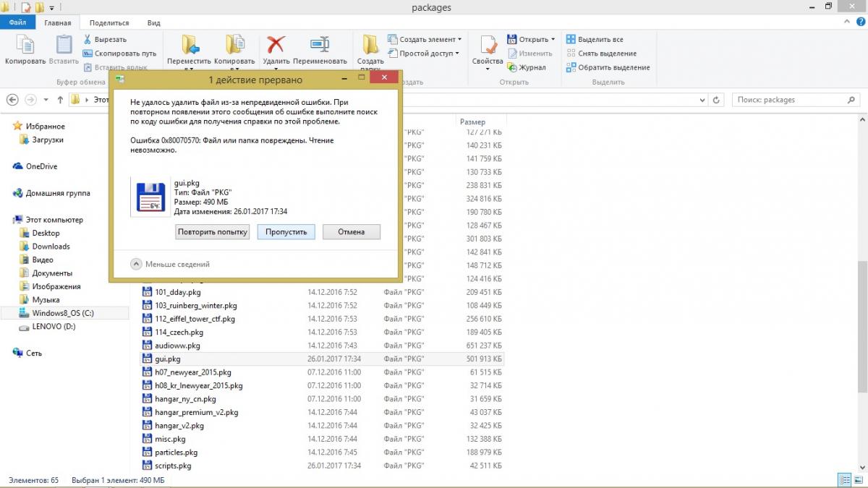Open the Простой доступ dropdown

point(457,53)
